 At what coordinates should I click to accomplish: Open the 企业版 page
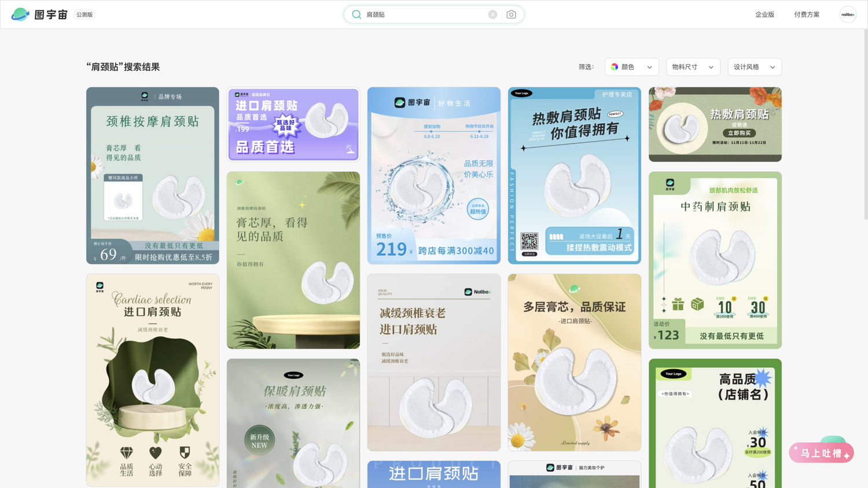[x=764, y=14]
